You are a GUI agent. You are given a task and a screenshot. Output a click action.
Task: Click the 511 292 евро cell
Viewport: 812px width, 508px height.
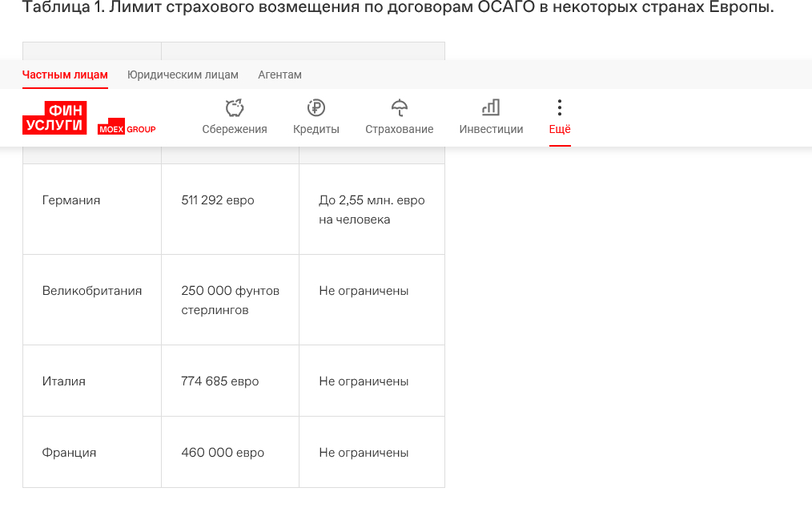tap(231, 209)
